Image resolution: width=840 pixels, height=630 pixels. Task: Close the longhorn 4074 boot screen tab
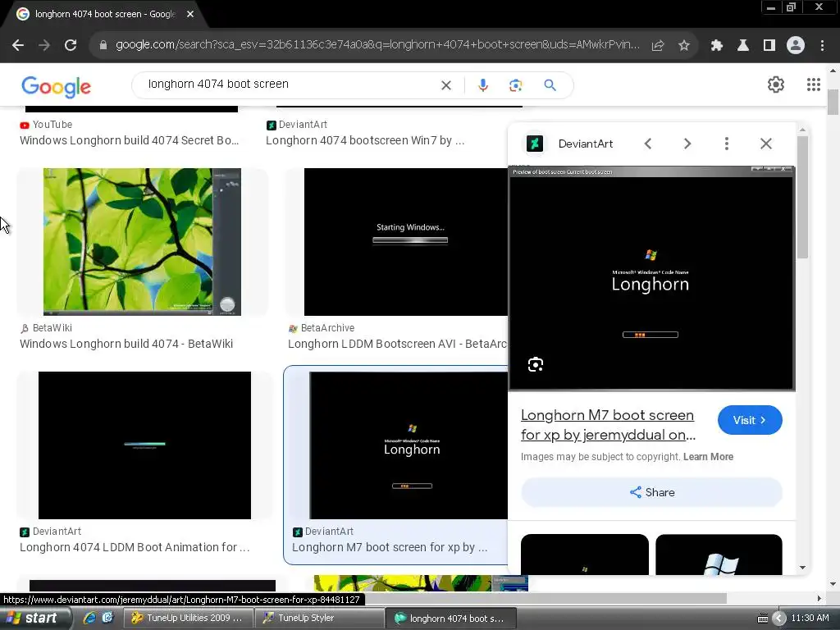point(190,14)
